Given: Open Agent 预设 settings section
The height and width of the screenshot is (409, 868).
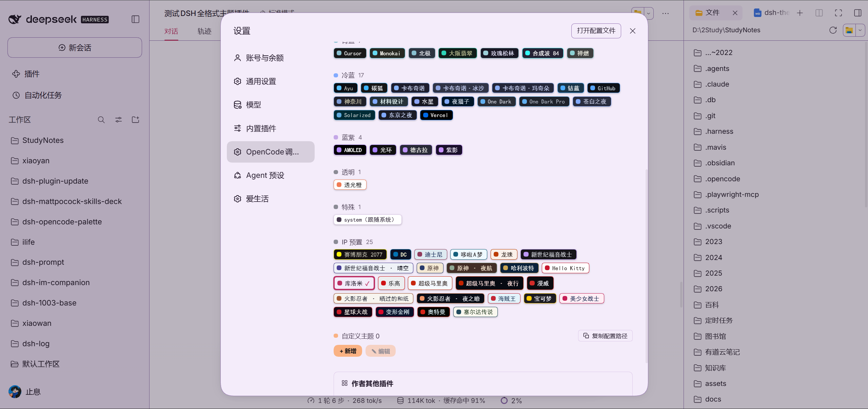Looking at the screenshot, I should [271, 175].
